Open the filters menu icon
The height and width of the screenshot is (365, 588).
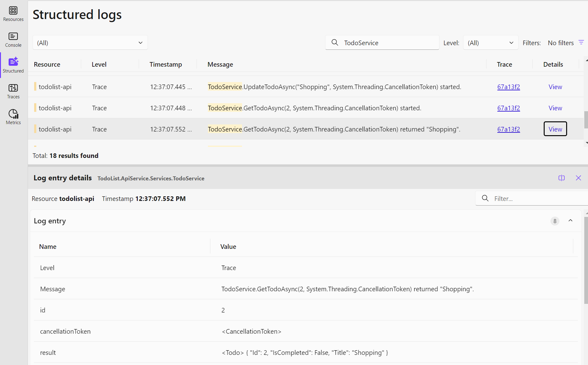coord(581,42)
